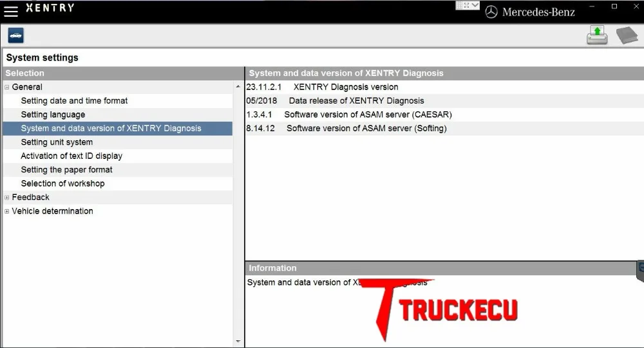Click the Feedback tree label
The height and width of the screenshot is (348, 644).
30,197
